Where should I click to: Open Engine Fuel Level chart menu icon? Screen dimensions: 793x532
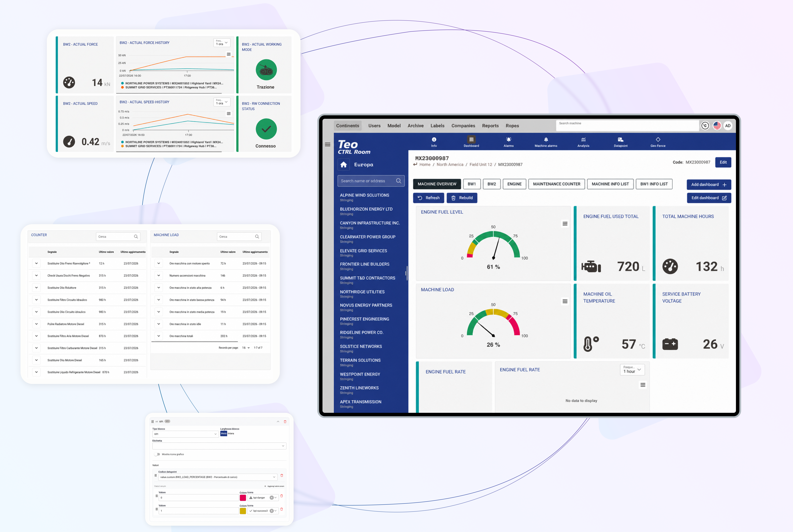565,224
